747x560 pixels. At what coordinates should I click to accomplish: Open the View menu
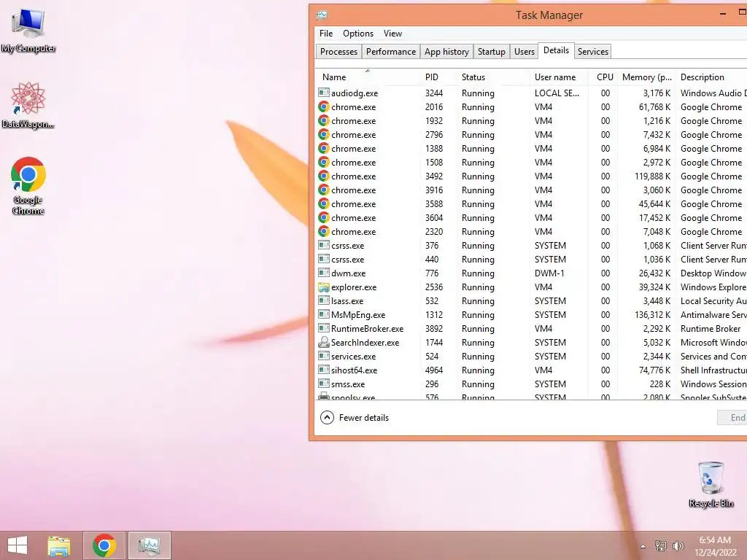392,34
